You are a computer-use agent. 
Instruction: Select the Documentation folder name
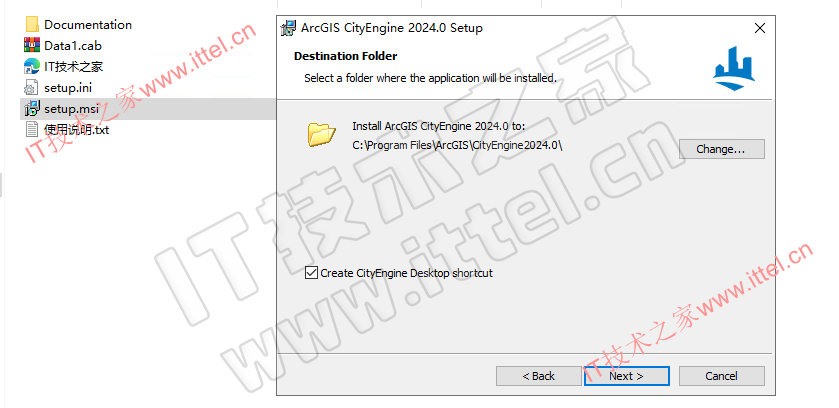click(88, 25)
